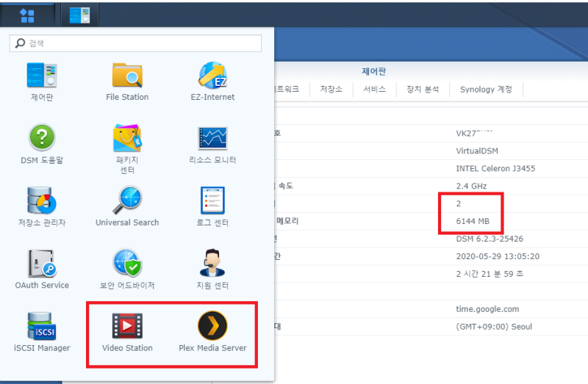Open Video Station
588x384 pixels.
point(127,333)
